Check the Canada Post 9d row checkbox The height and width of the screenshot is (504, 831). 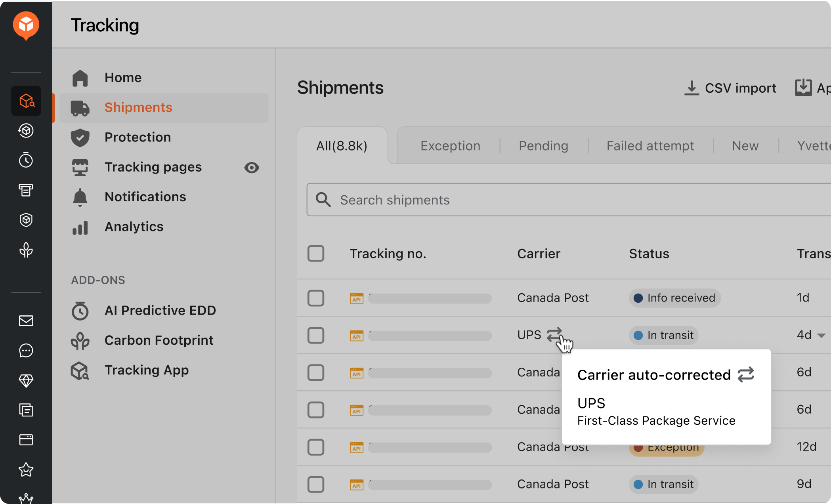coord(316,484)
